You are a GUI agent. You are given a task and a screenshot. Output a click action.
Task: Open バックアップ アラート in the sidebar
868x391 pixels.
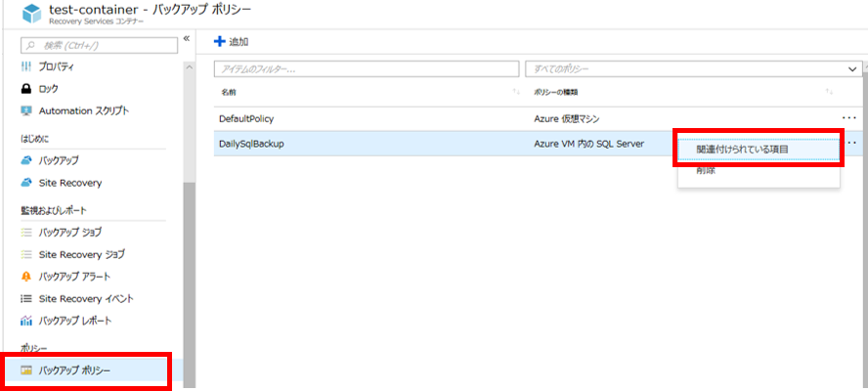tap(74, 277)
